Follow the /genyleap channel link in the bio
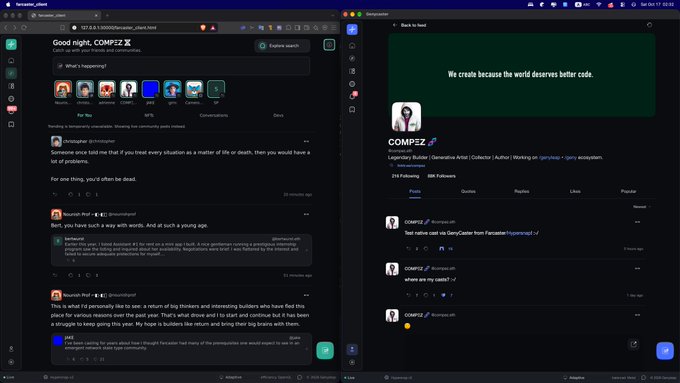 (x=549, y=157)
